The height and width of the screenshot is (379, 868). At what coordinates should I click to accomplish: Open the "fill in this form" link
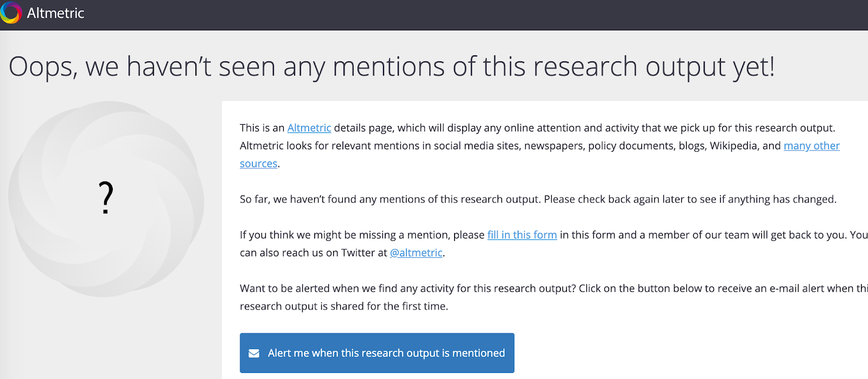522,235
